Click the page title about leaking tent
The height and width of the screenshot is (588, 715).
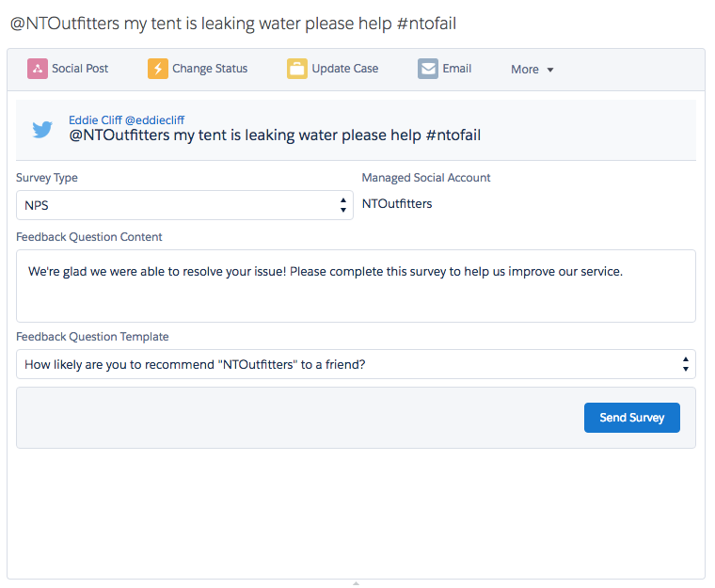pyautogui.click(x=233, y=24)
